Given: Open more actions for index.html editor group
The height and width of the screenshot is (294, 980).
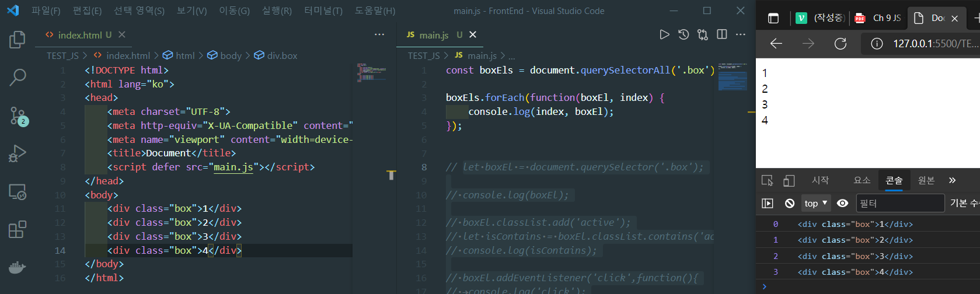Looking at the screenshot, I should click(379, 34).
